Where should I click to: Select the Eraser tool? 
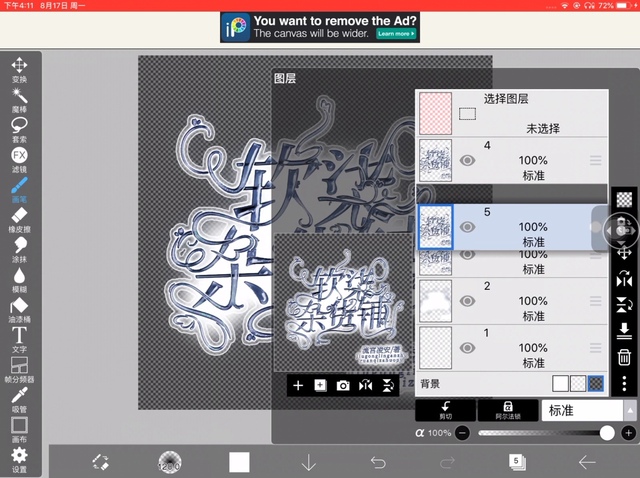pos(19,216)
